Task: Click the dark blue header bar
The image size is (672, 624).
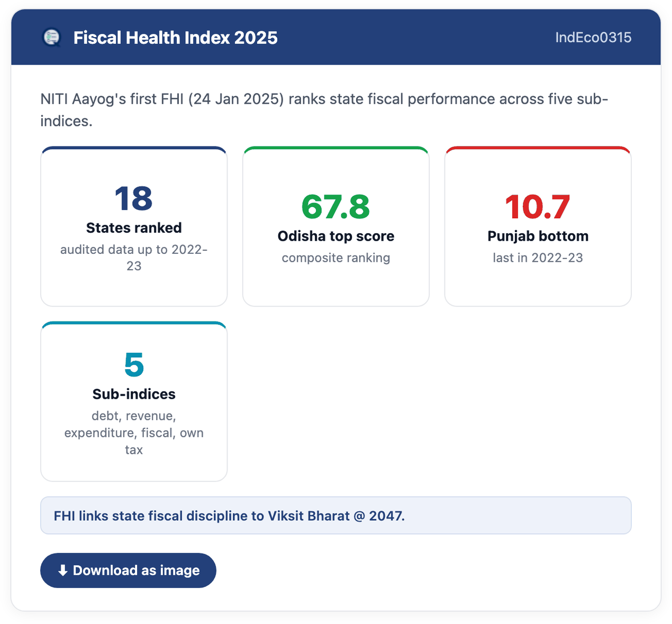Action: (x=336, y=37)
